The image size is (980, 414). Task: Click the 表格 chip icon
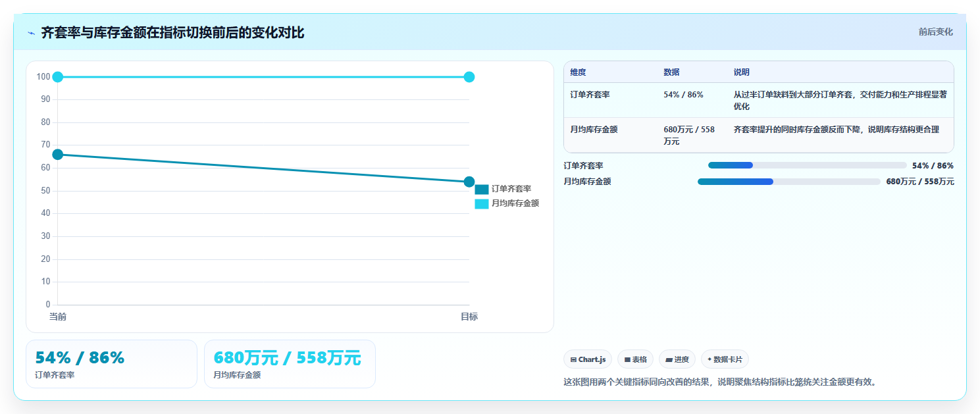coord(627,360)
